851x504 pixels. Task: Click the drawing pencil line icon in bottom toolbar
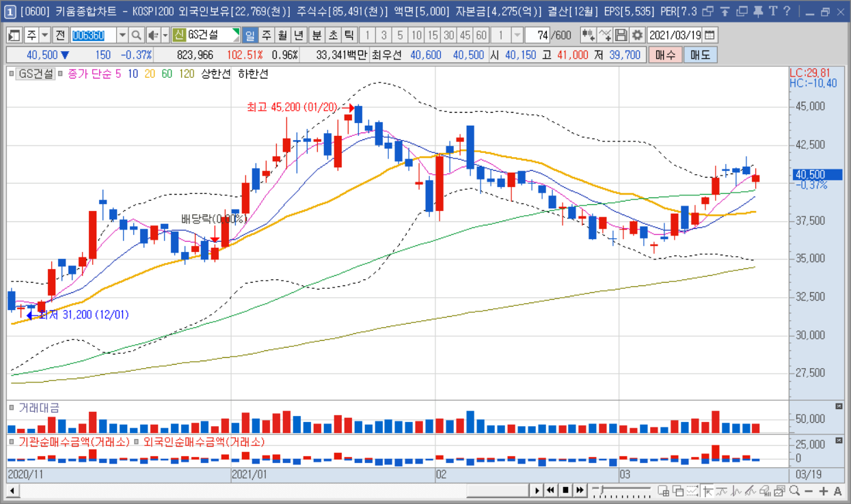[751, 490]
